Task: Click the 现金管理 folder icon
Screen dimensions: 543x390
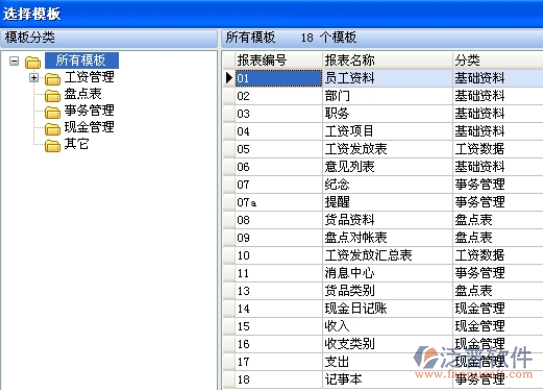Action: pyautogui.click(x=53, y=129)
